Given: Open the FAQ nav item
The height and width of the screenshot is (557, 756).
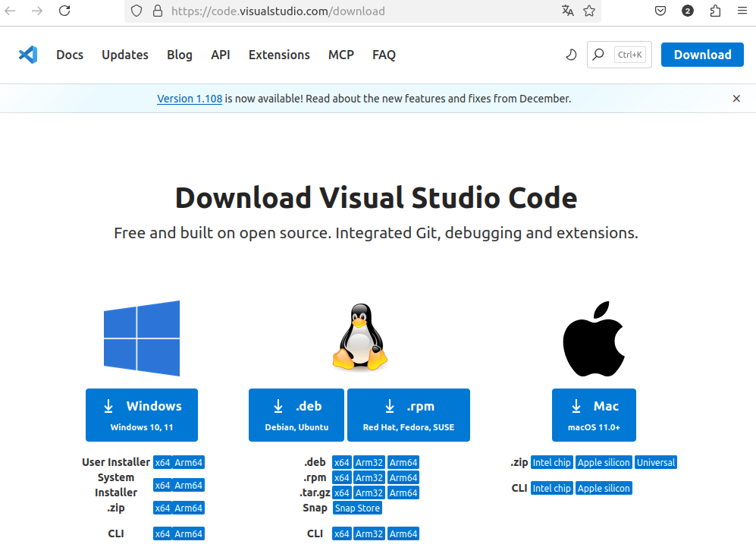Looking at the screenshot, I should pyautogui.click(x=384, y=55).
